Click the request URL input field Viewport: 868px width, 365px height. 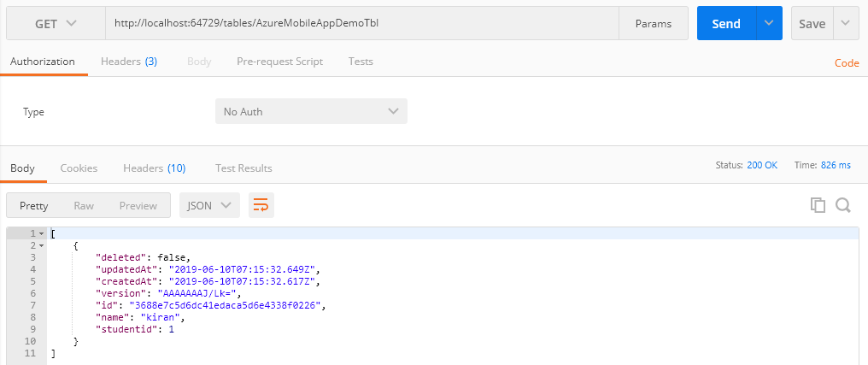(359, 24)
